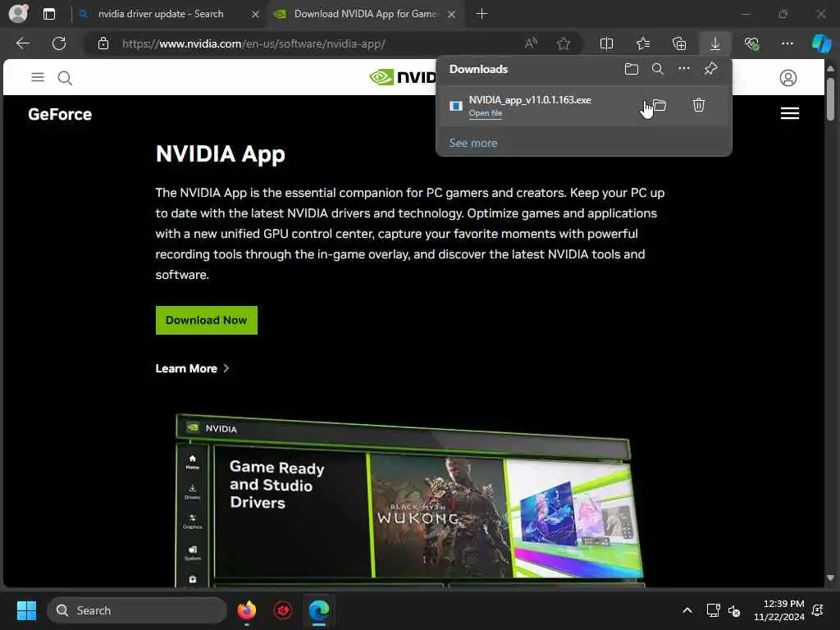Open the Windows Start menu

point(26,610)
